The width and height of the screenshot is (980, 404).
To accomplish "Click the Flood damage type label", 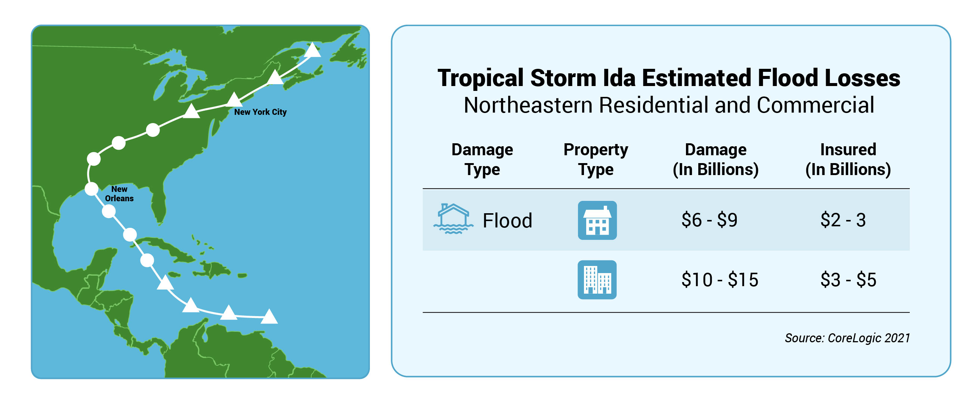I will coord(507,220).
